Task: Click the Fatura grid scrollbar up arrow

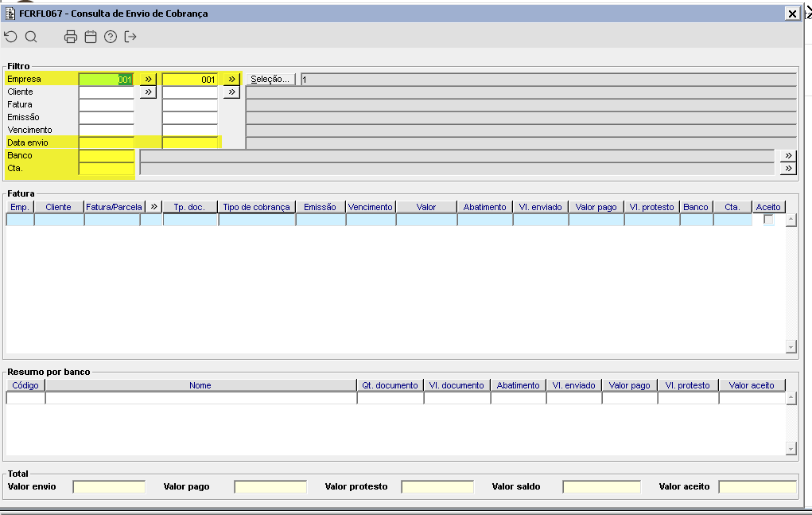Action: [x=791, y=220]
